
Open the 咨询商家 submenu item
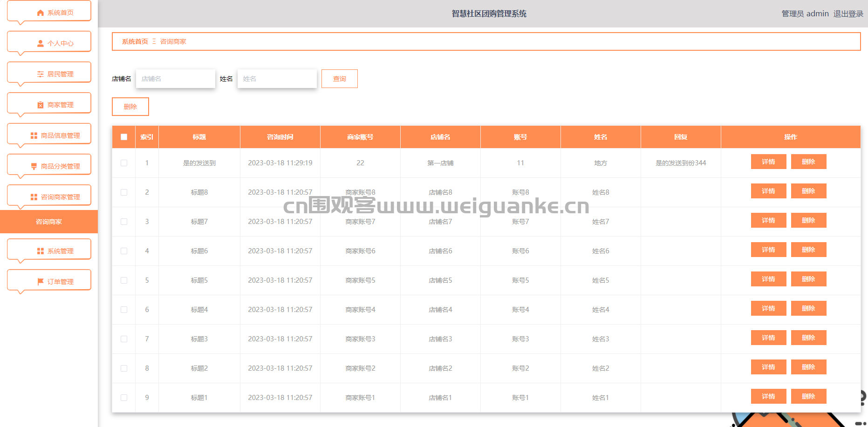49,222
